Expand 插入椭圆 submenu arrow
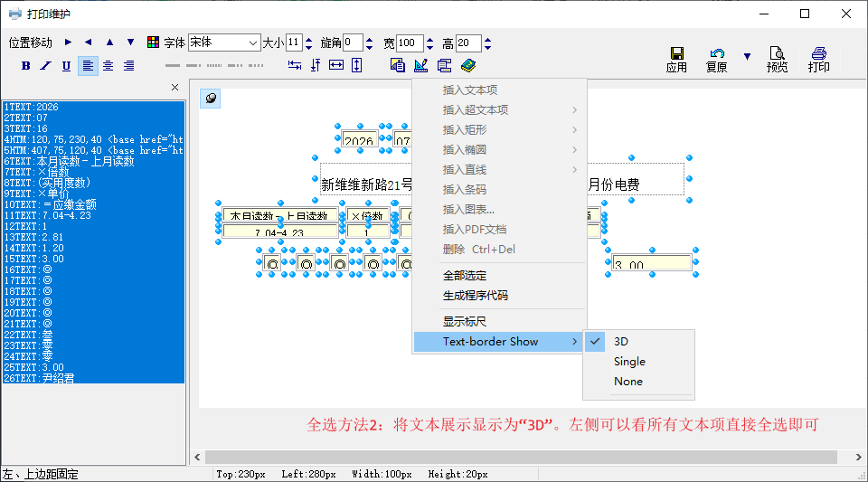 (575, 149)
